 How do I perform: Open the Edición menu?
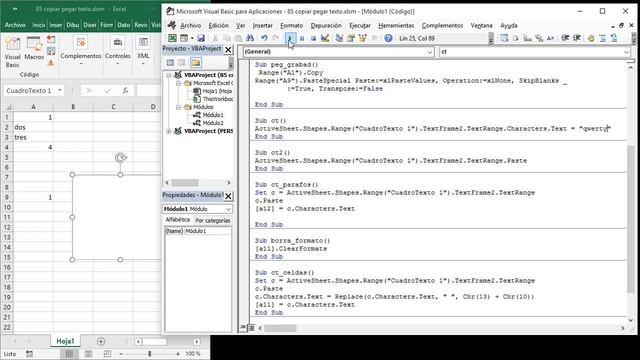pos(218,25)
